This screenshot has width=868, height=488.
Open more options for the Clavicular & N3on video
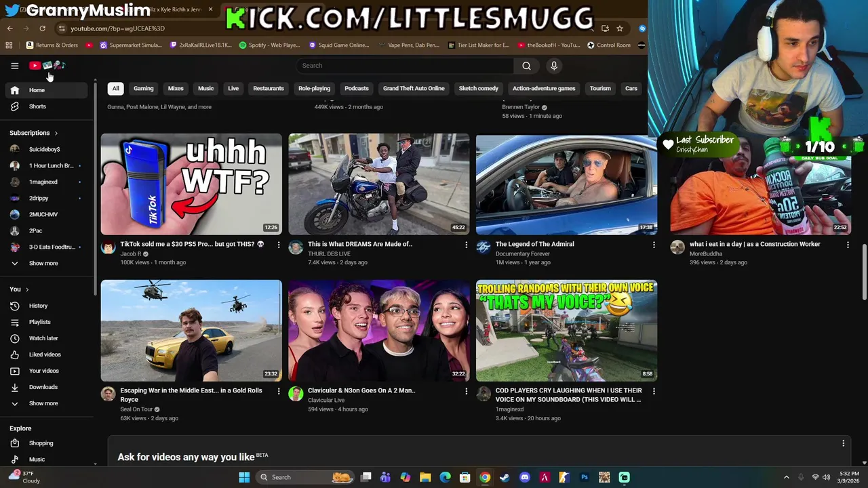[466, 391]
